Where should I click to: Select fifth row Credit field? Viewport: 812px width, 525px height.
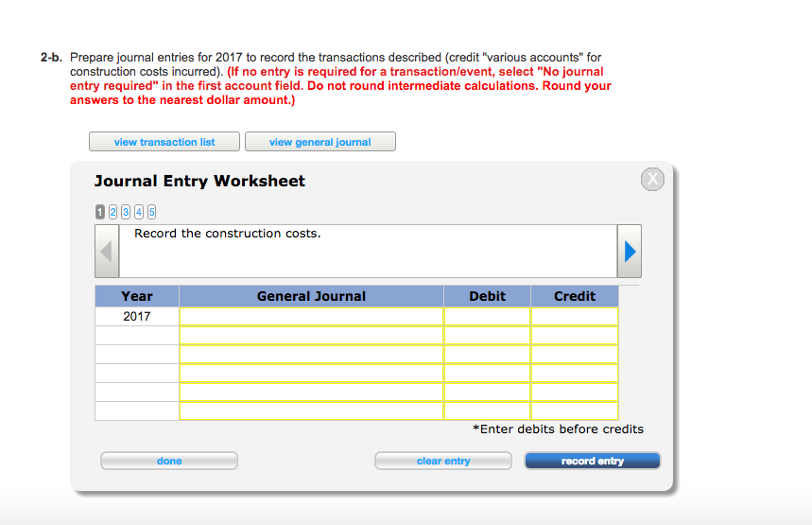tap(575, 393)
